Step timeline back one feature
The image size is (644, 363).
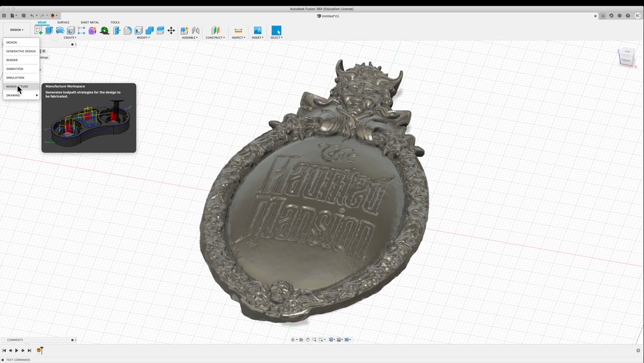click(11, 351)
